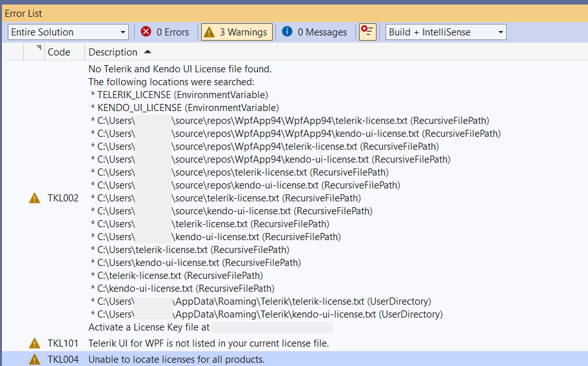Click the warning icon beside TKL101
Image resolution: width=588 pixels, height=366 pixels.
click(x=35, y=343)
